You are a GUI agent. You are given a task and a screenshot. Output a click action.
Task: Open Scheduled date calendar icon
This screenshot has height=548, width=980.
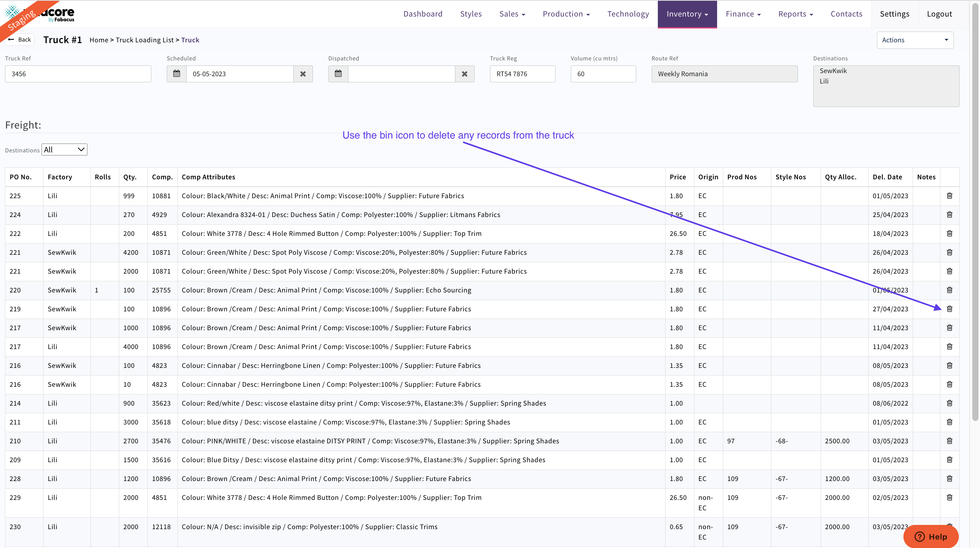(x=177, y=74)
